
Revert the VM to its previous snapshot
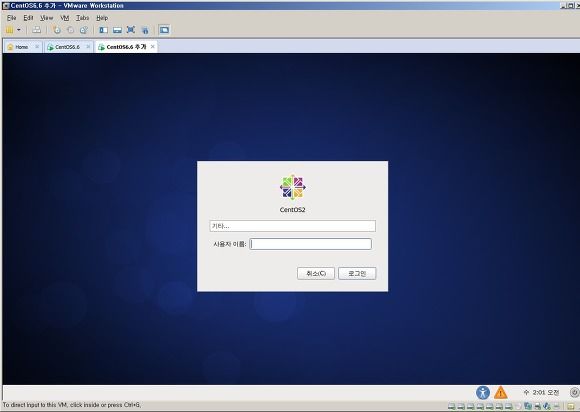(x=70, y=30)
